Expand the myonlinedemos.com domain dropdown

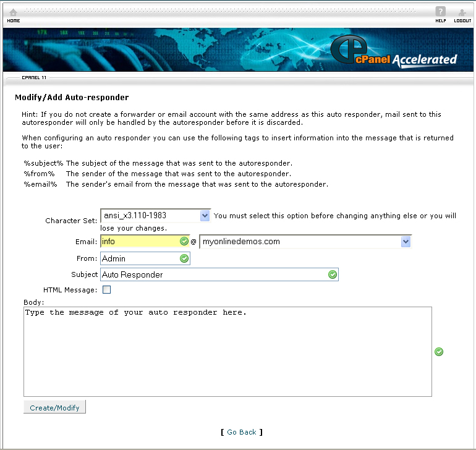305,242
